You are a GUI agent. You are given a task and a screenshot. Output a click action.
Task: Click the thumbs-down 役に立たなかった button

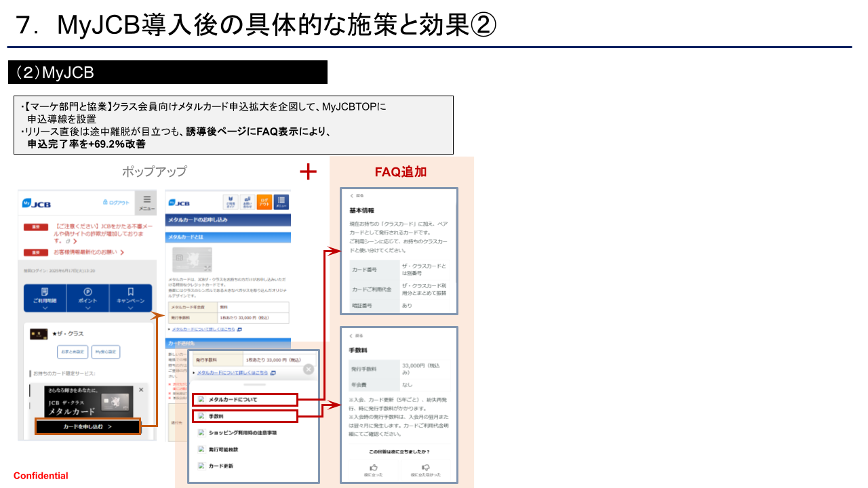pos(425,470)
